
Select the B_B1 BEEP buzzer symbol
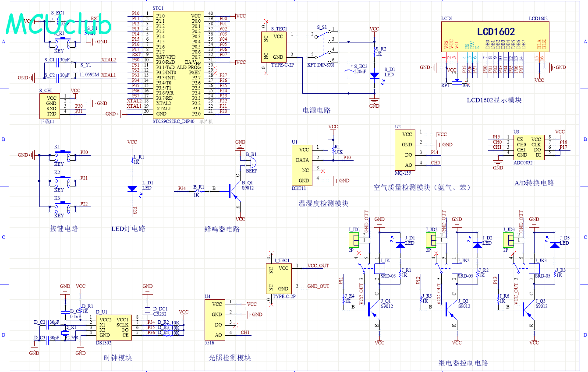click(x=251, y=162)
